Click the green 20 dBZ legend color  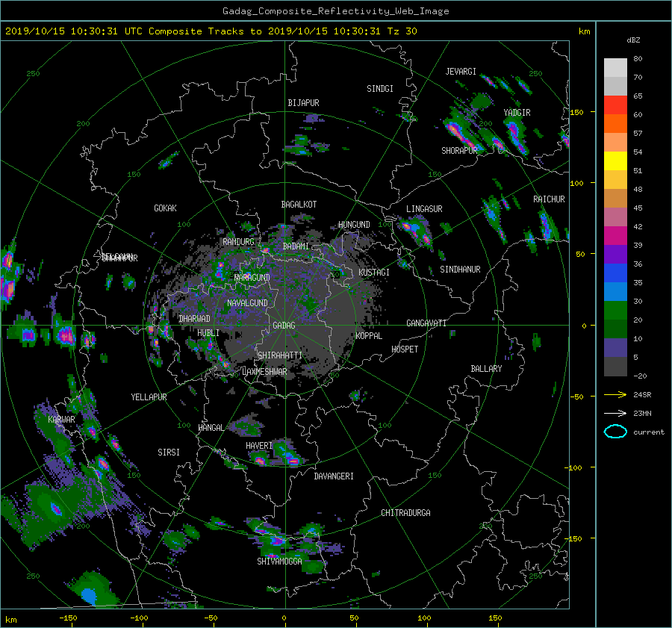[x=615, y=310]
